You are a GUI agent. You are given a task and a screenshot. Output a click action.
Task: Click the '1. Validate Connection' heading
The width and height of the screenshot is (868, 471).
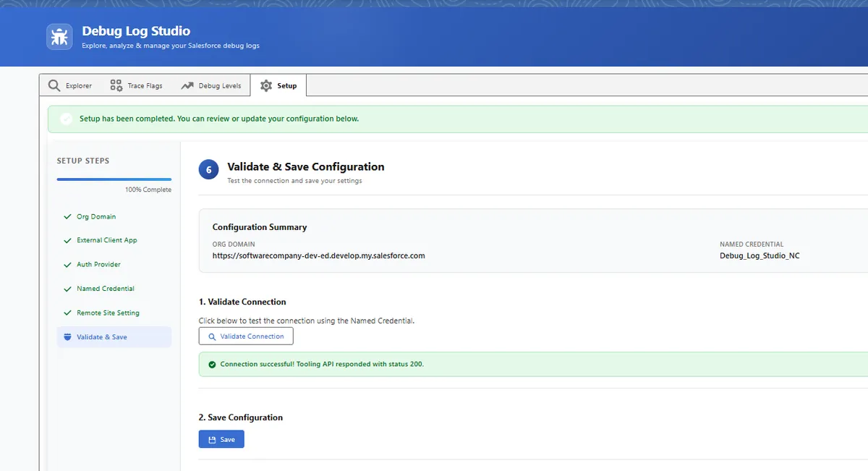[x=242, y=302]
